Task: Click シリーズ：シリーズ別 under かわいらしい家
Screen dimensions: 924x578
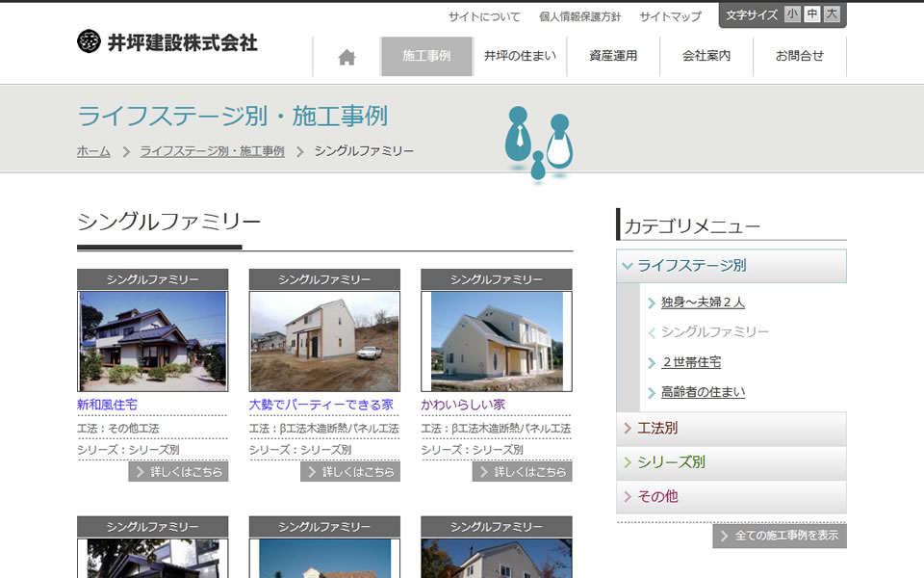Action: pos(472,450)
